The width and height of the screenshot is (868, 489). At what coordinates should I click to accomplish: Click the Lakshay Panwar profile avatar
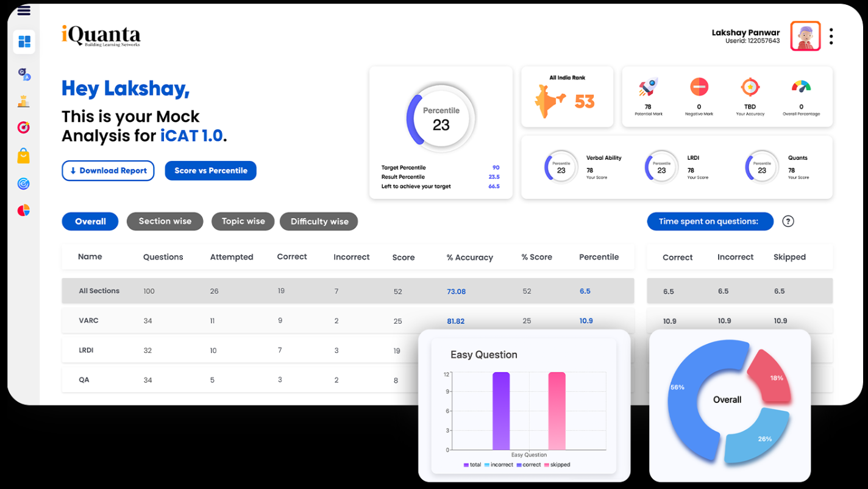pos(805,37)
